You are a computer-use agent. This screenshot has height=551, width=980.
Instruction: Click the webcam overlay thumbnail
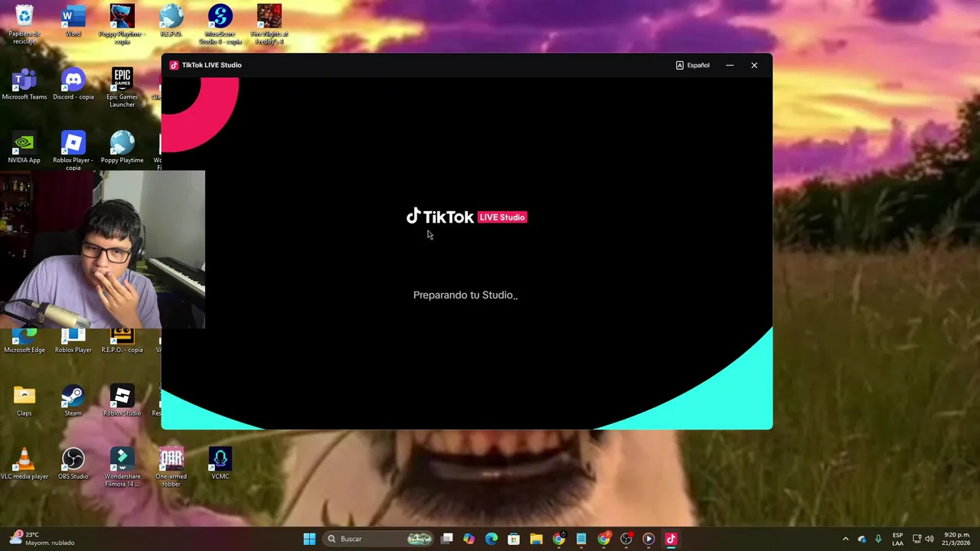click(103, 249)
